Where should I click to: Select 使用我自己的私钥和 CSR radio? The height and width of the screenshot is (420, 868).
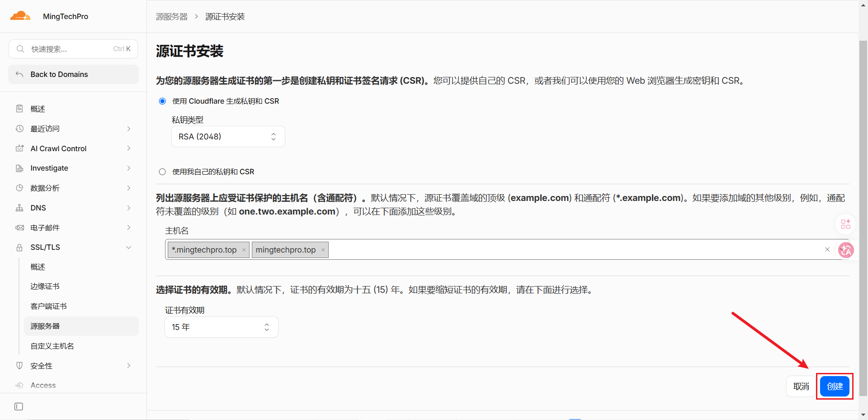162,172
